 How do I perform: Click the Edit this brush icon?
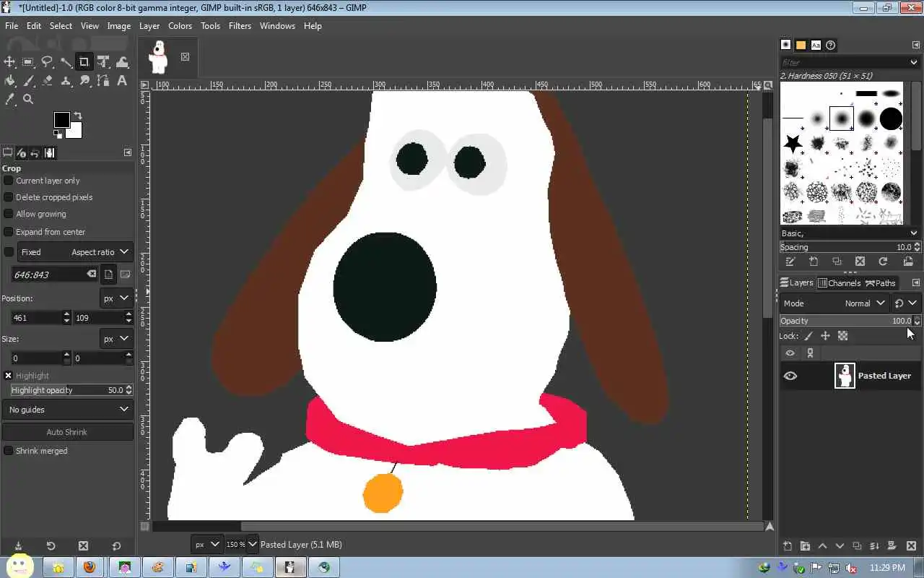[x=790, y=262]
